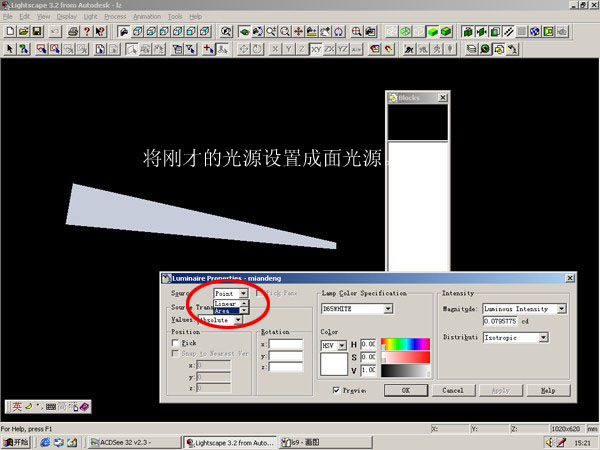This screenshot has height=450, width=600.
Task: Save the file with the floppy icon
Action: click(x=37, y=31)
